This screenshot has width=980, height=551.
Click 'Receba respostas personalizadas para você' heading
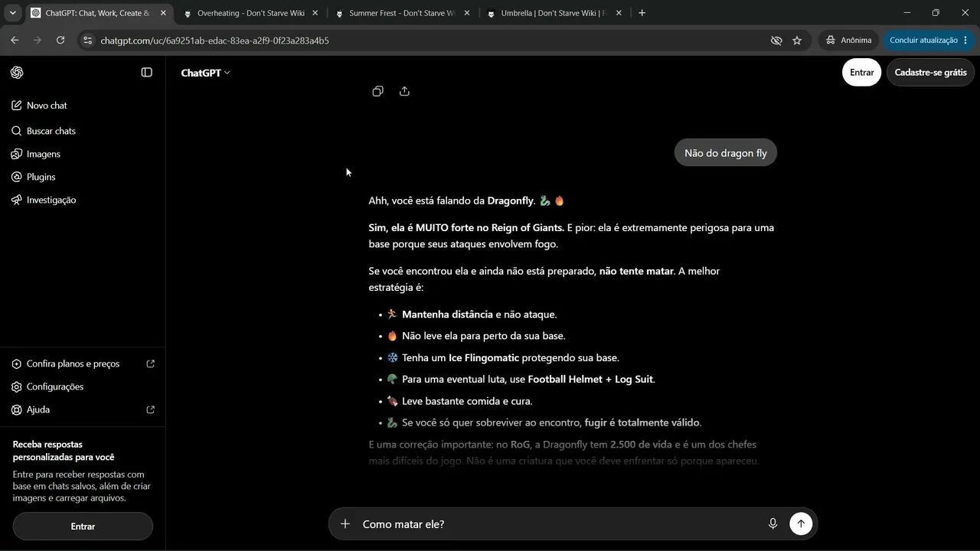[x=64, y=451]
